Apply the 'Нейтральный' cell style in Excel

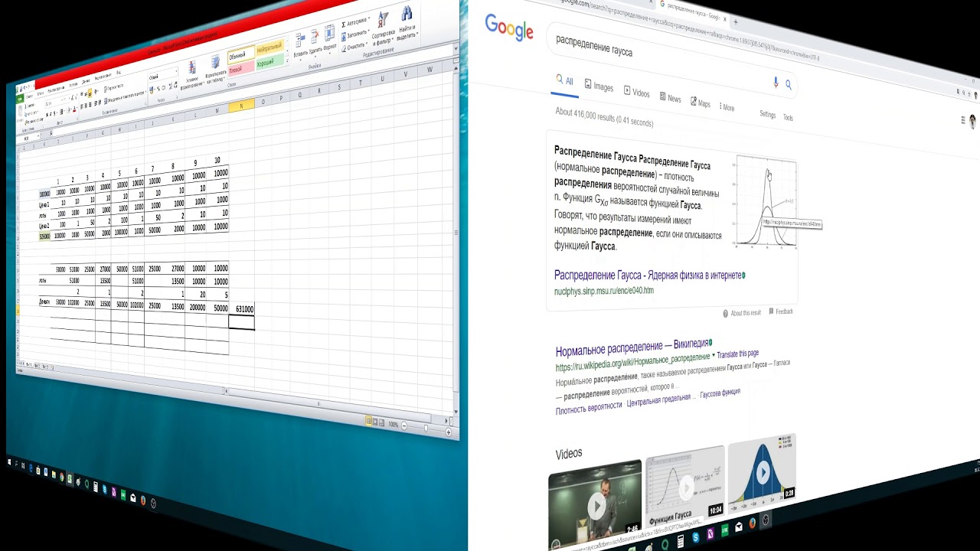(269, 47)
